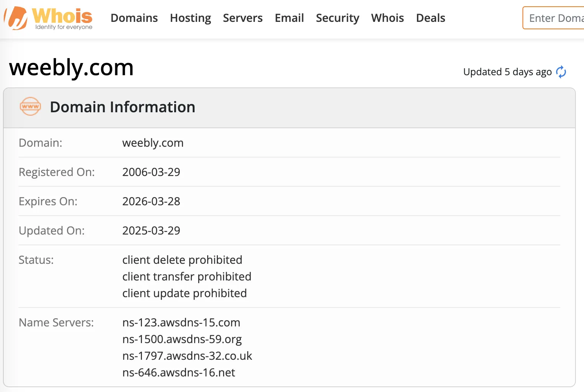This screenshot has width=584, height=392.
Task: Select name server ns-646.awsdns-16.net
Action: (179, 372)
